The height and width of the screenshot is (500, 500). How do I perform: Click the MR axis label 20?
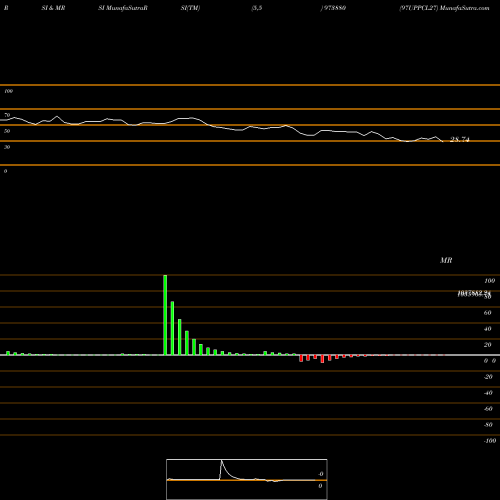487,345
